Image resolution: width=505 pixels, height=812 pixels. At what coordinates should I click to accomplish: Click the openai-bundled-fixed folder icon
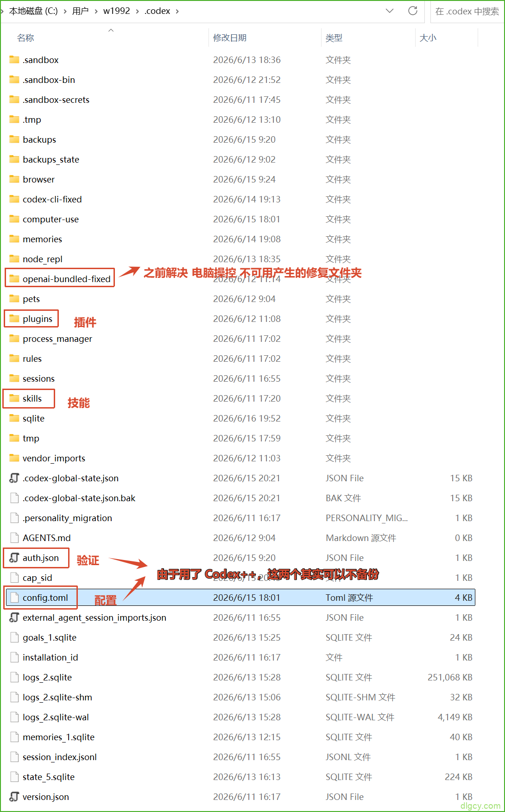14,279
